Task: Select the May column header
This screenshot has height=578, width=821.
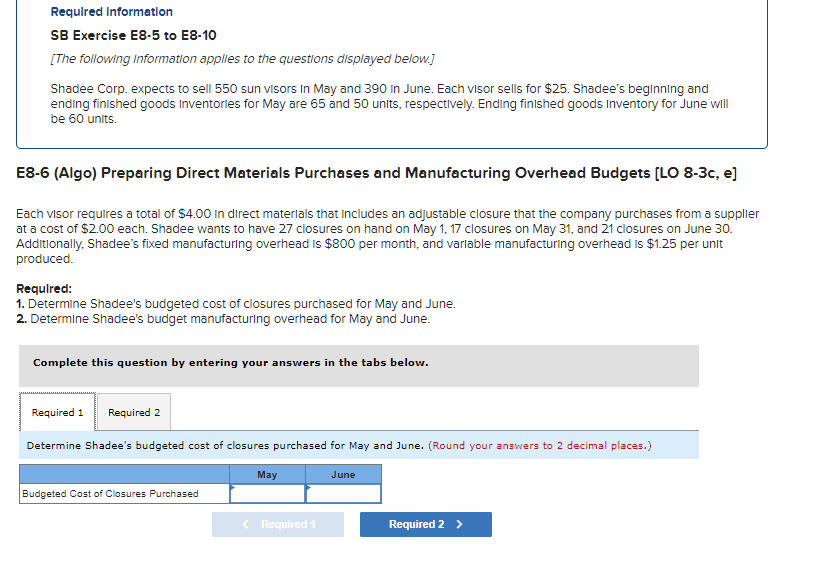Action: coord(267,474)
